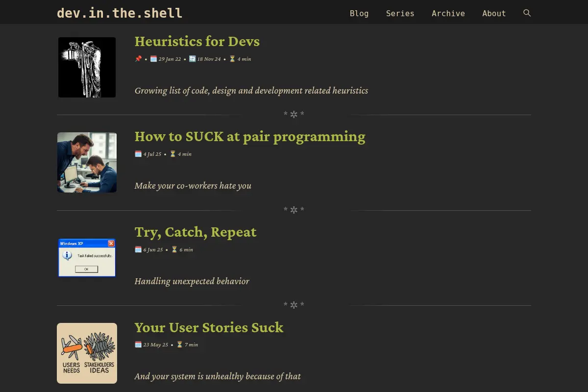Open the Try, Catch, Repeat post
588x392 pixels.
(x=196, y=232)
